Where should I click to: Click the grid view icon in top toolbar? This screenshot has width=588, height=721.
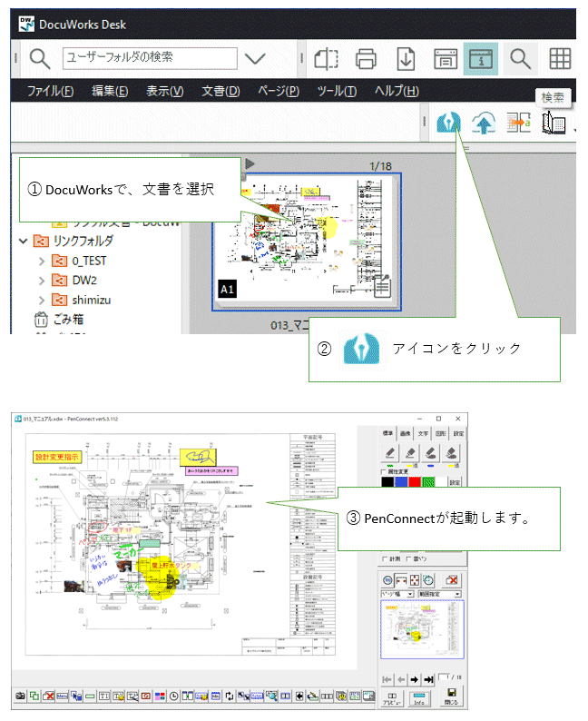(x=560, y=59)
